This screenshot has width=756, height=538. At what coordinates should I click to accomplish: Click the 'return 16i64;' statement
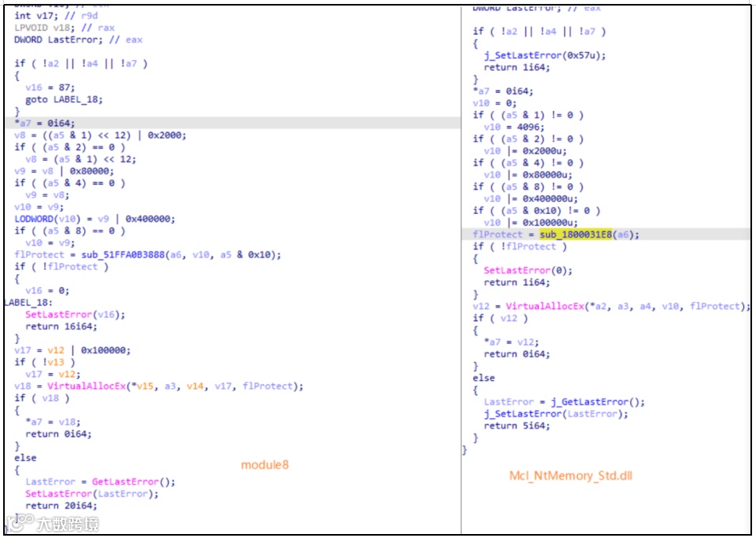pyautogui.click(x=61, y=327)
